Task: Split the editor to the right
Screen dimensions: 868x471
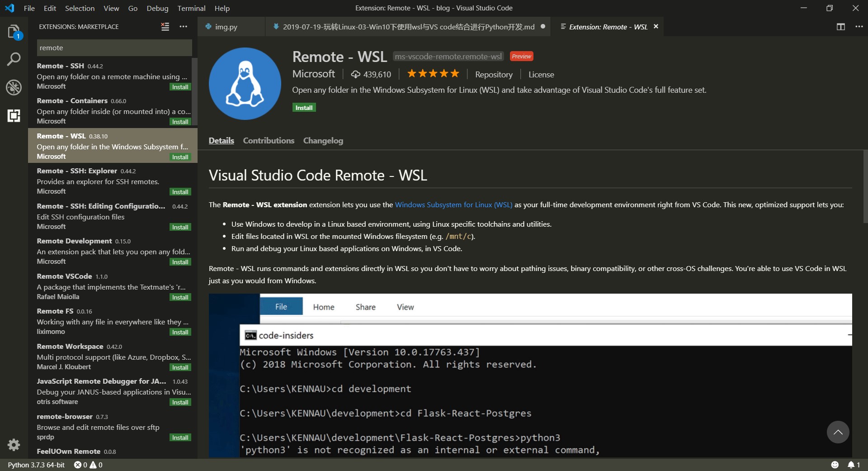Action: tap(841, 27)
